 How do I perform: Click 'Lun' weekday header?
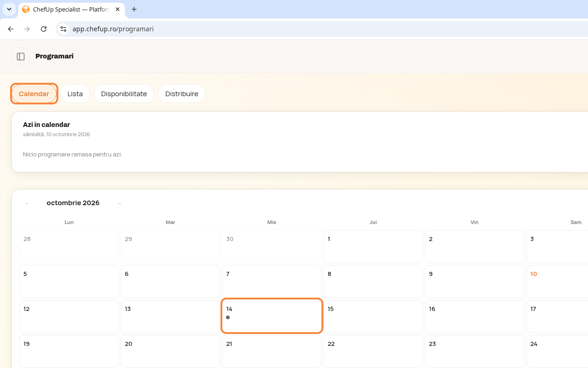[69, 222]
